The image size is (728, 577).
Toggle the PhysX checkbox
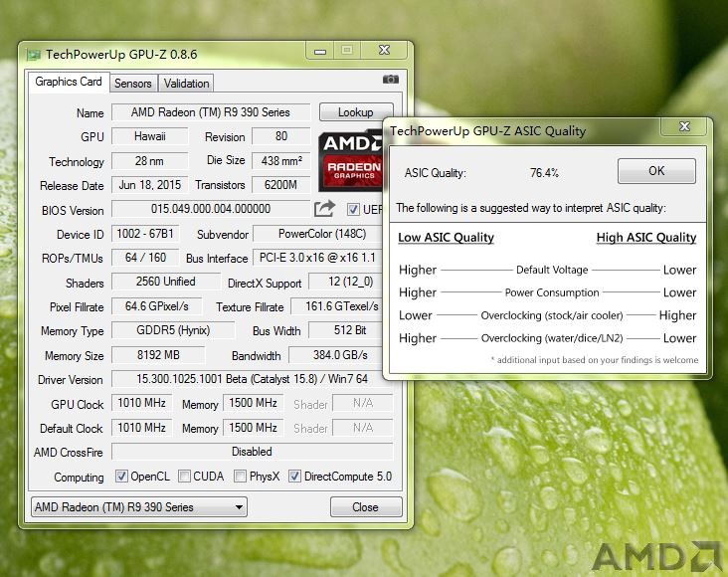pyautogui.click(x=240, y=477)
